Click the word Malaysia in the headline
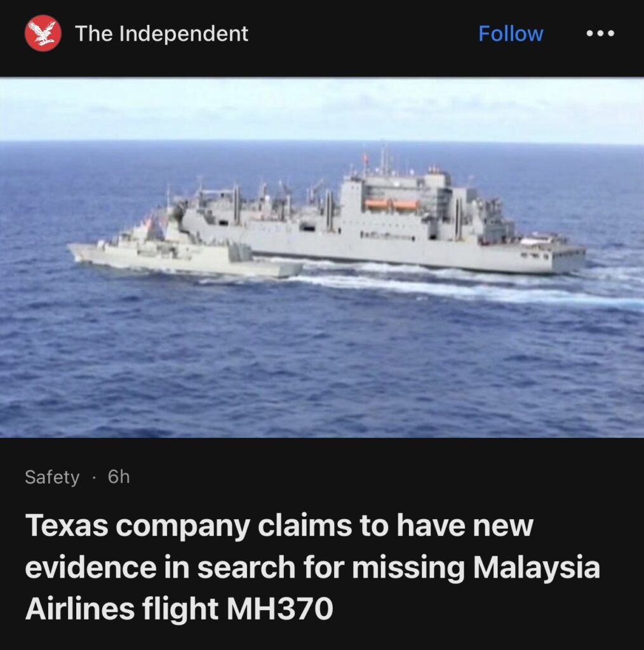This screenshot has height=650, width=644. coord(537,568)
